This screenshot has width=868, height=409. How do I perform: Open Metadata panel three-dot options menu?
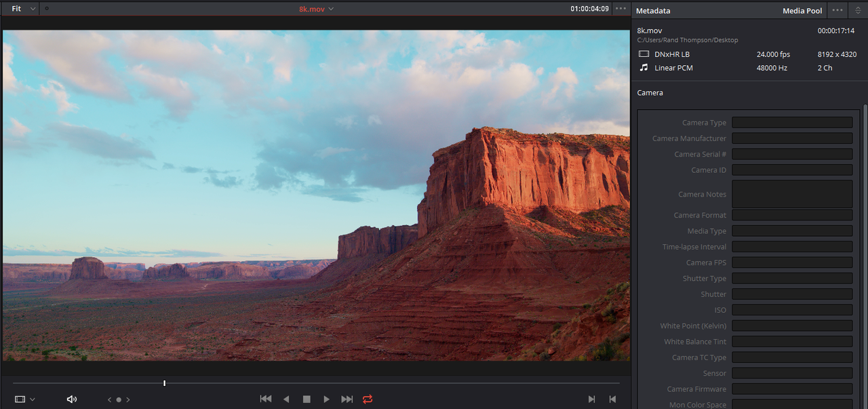pos(838,10)
